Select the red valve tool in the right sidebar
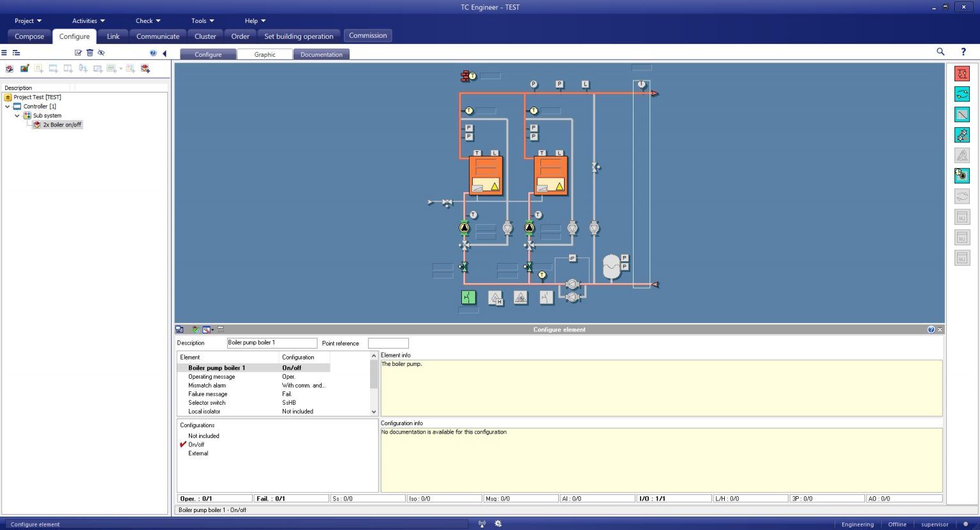The width and height of the screenshot is (980, 530). click(961, 73)
